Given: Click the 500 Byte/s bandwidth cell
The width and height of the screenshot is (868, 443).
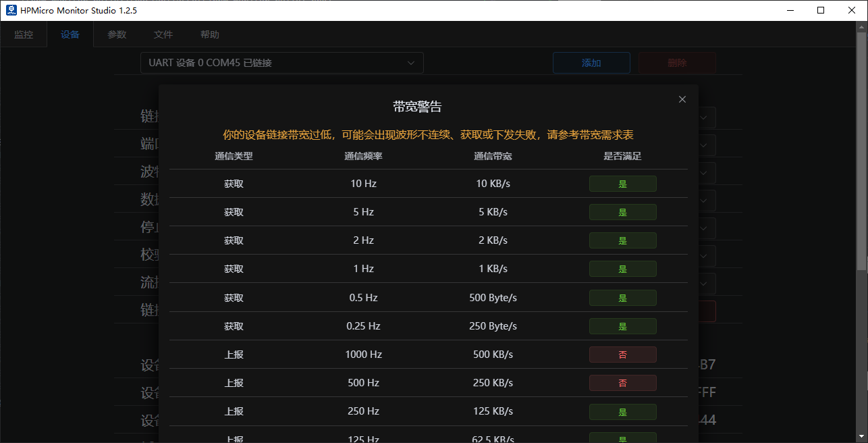Looking at the screenshot, I should tap(493, 298).
